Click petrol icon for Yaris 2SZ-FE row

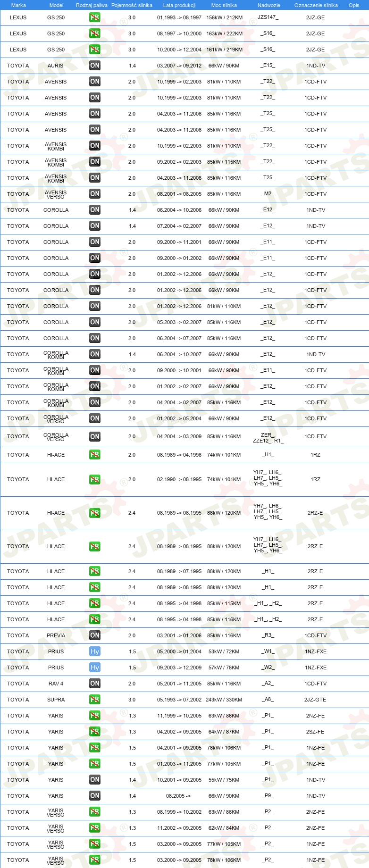click(x=95, y=732)
